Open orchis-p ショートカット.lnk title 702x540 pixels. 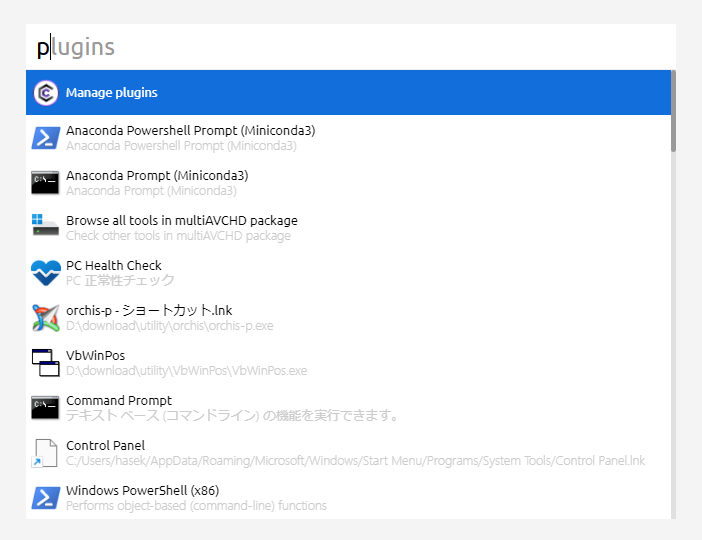(149, 310)
